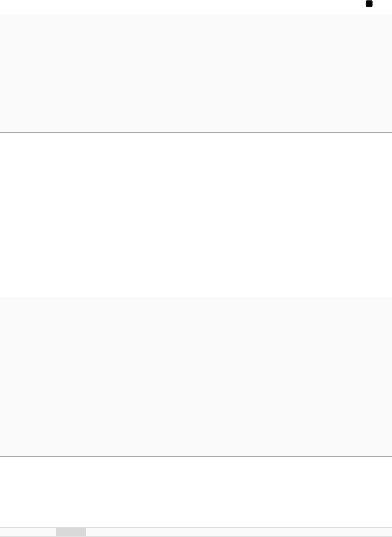392x537 pixels.
Task: Click top edge of first gray panel
Action: coord(196,15)
